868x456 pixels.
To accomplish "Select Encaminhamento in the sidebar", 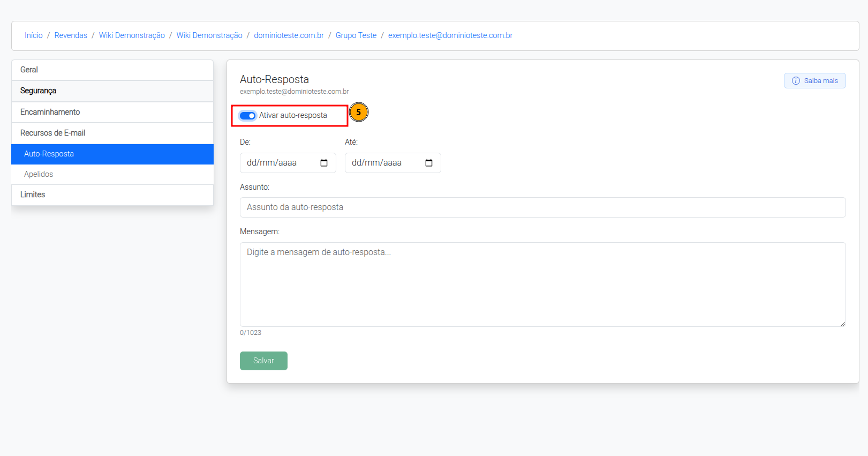I will pyautogui.click(x=112, y=112).
